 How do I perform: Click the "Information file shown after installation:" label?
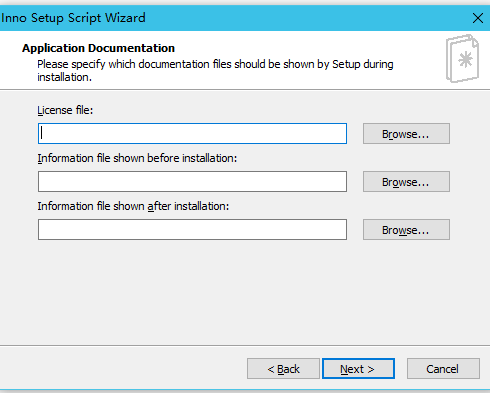click(133, 206)
